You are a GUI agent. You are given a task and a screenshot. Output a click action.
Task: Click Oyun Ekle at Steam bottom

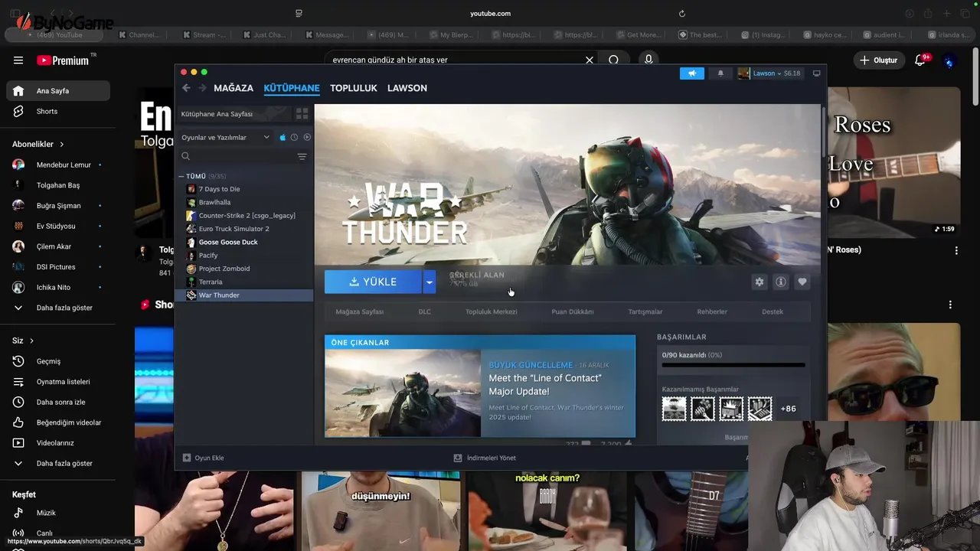coord(203,458)
